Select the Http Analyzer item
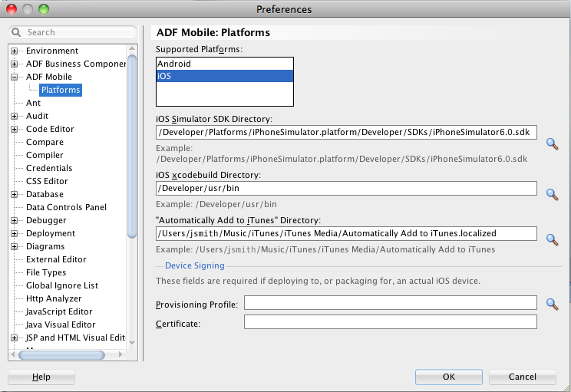 point(54,299)
